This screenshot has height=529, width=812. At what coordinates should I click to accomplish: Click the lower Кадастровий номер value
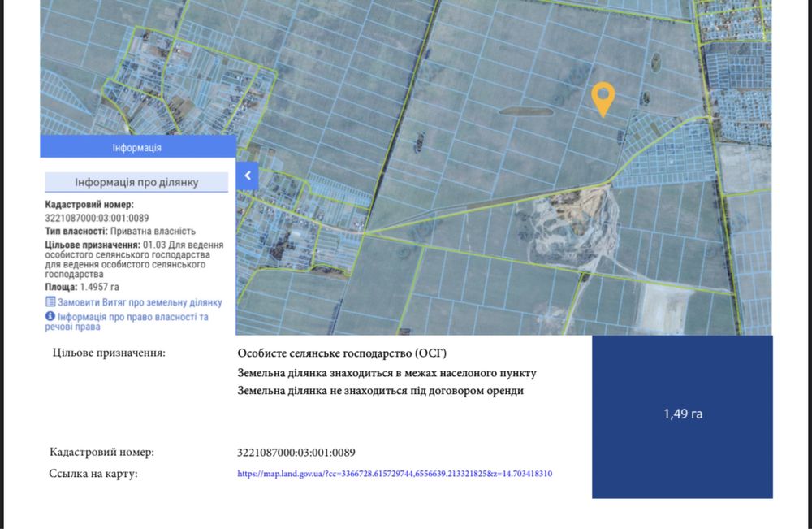296,453
